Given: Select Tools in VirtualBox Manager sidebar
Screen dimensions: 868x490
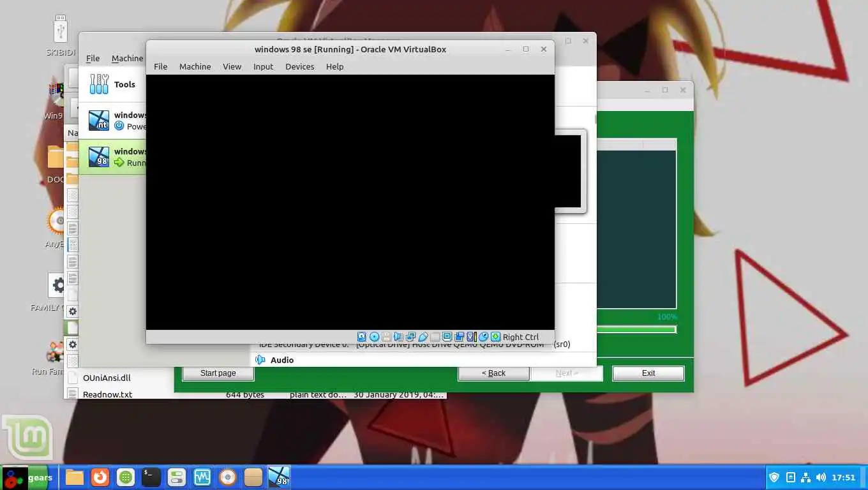Looking at the screenshot, I should click(x=112, y=84).
